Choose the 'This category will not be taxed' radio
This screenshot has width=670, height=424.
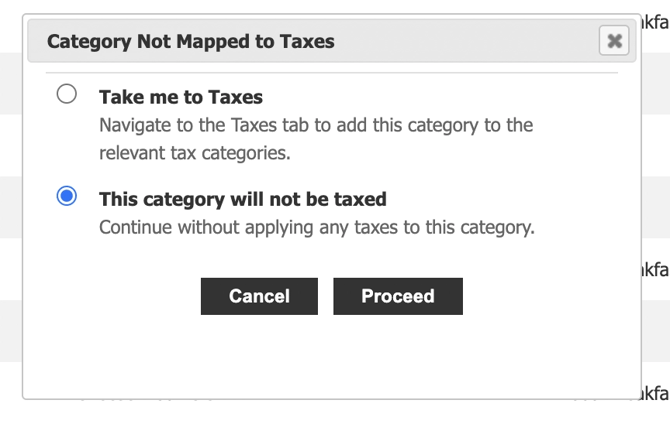tap(67, 196)
